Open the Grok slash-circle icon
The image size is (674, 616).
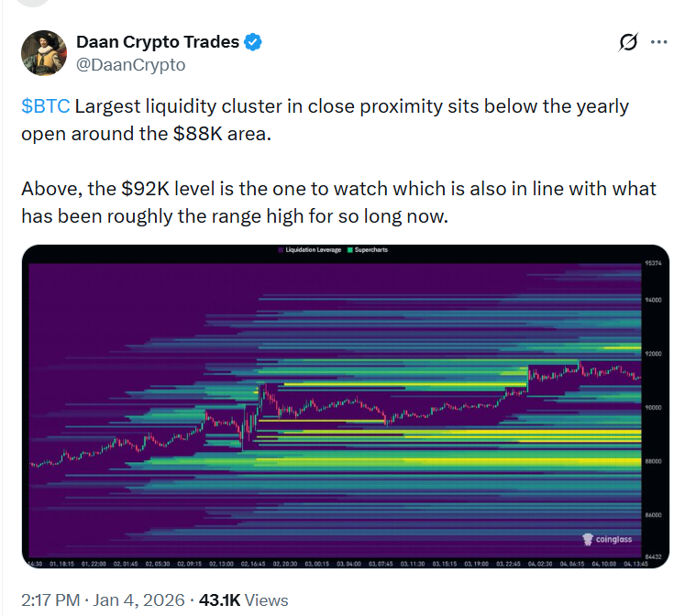point(628,42)
